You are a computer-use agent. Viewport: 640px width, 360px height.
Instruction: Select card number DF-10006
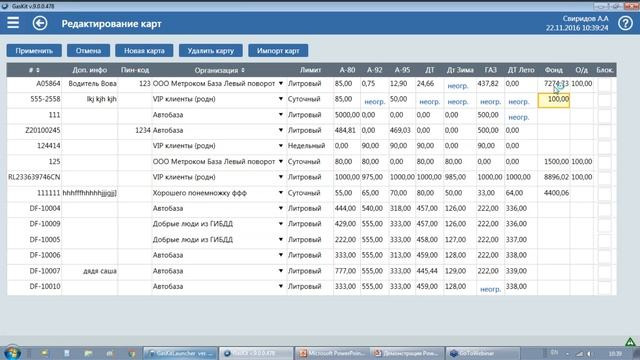coord(44,255)
